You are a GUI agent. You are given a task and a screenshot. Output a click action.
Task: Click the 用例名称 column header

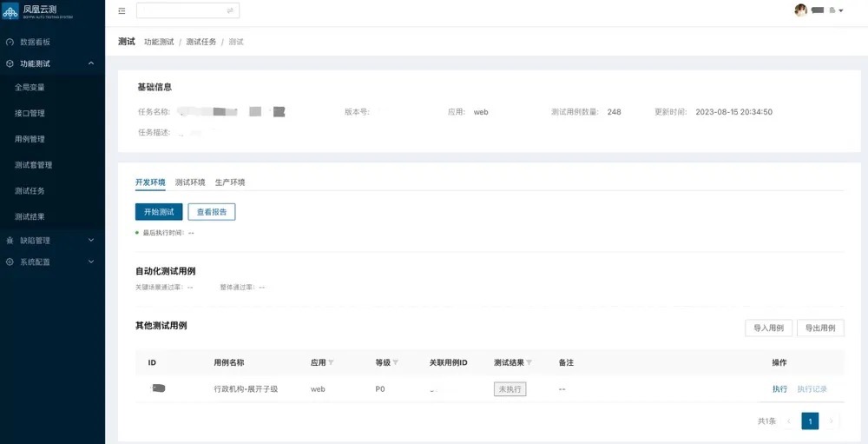tap(228, 362)
